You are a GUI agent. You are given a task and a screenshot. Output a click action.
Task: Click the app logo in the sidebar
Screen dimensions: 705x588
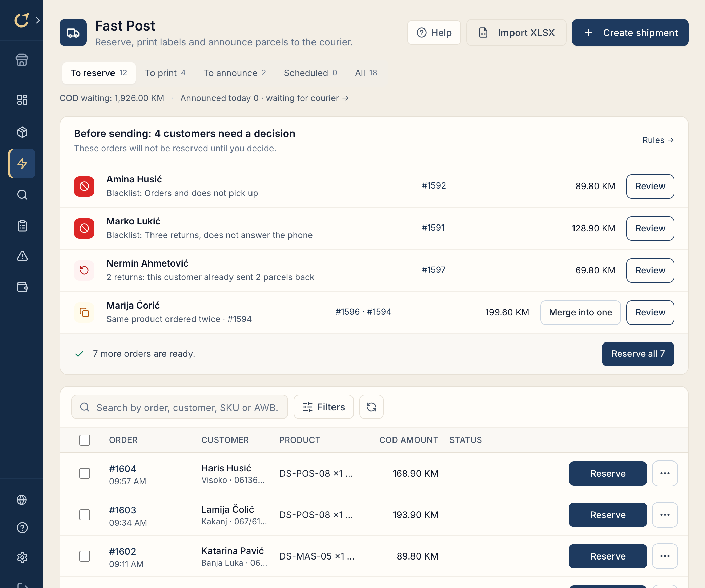(22, 20)
